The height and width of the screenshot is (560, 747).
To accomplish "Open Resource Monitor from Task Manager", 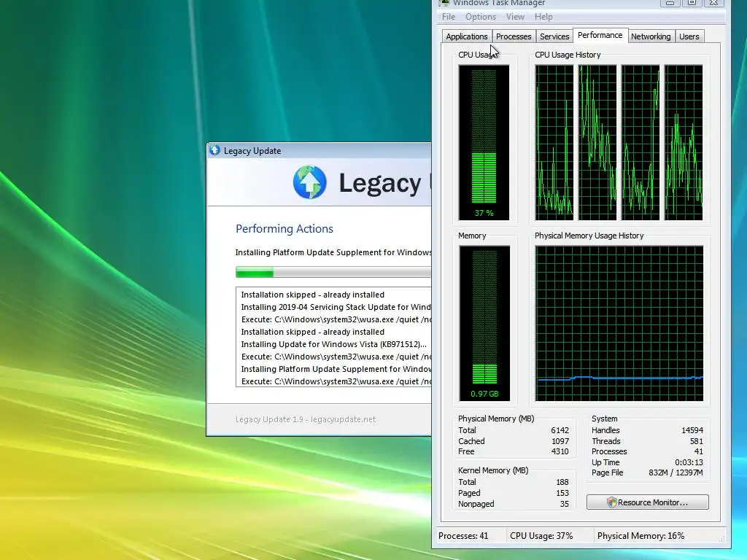I will (x=648, y=502).
